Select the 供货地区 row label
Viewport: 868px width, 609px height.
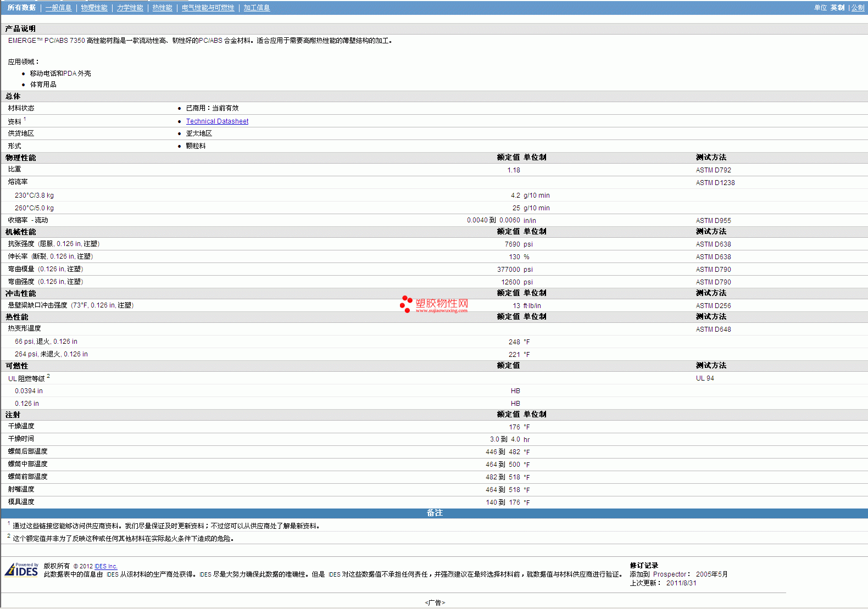tap(21, 133)
